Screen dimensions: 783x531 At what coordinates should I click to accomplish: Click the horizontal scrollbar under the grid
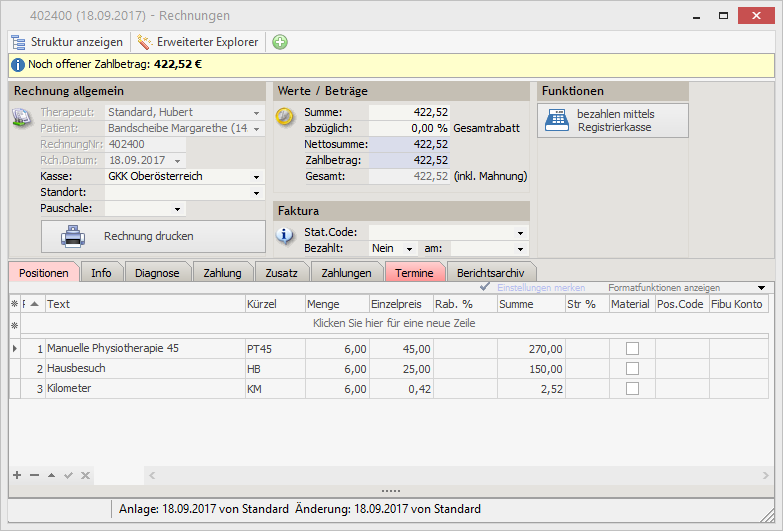(450, 475)
